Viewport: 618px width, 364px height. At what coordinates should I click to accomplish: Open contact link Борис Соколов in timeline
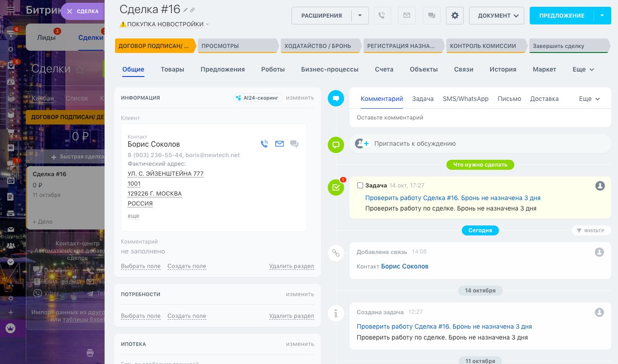pyautogui.click(x=404, y=266)
